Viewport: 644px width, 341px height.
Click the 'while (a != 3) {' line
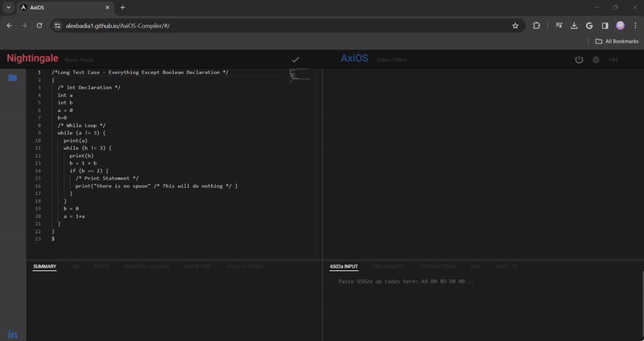[81, 133]
